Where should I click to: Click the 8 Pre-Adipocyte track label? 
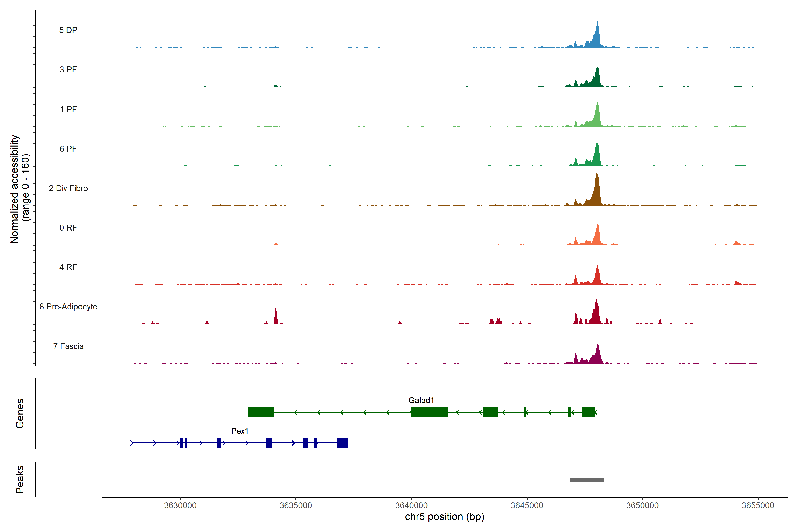68,307
